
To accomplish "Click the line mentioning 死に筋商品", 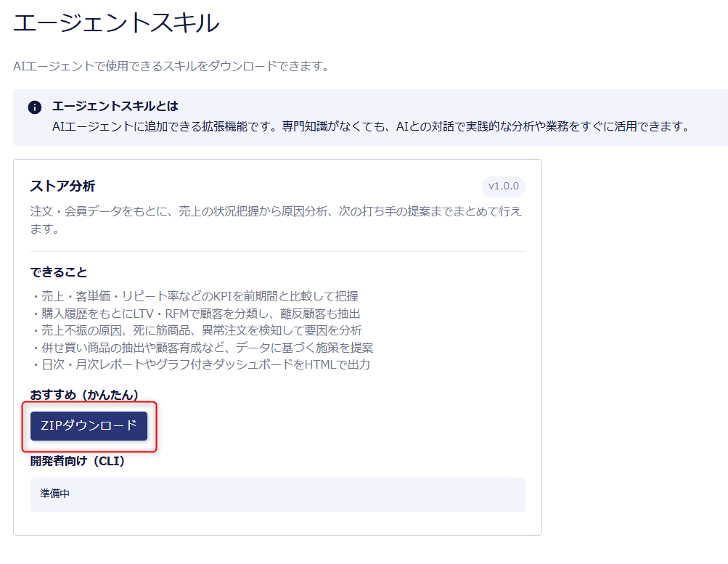I will tap(197, 330).
